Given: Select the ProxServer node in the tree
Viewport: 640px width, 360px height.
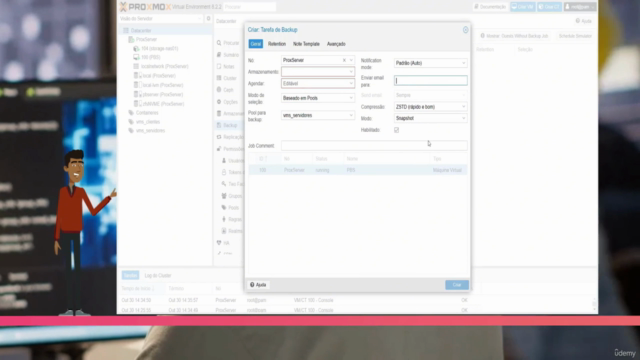Looking at the screenshot, I should pyautogui.click(x=146, y=40).
